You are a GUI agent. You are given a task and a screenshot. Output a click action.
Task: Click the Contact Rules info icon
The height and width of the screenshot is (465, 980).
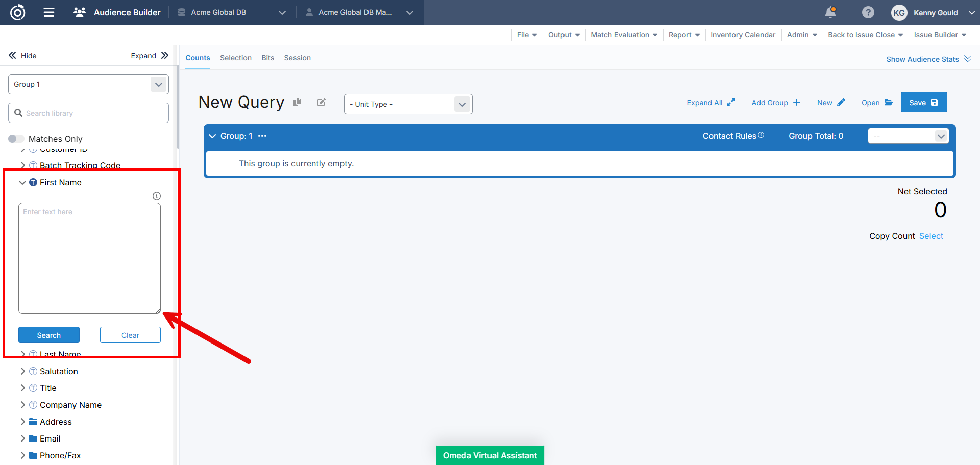[761, 135]
